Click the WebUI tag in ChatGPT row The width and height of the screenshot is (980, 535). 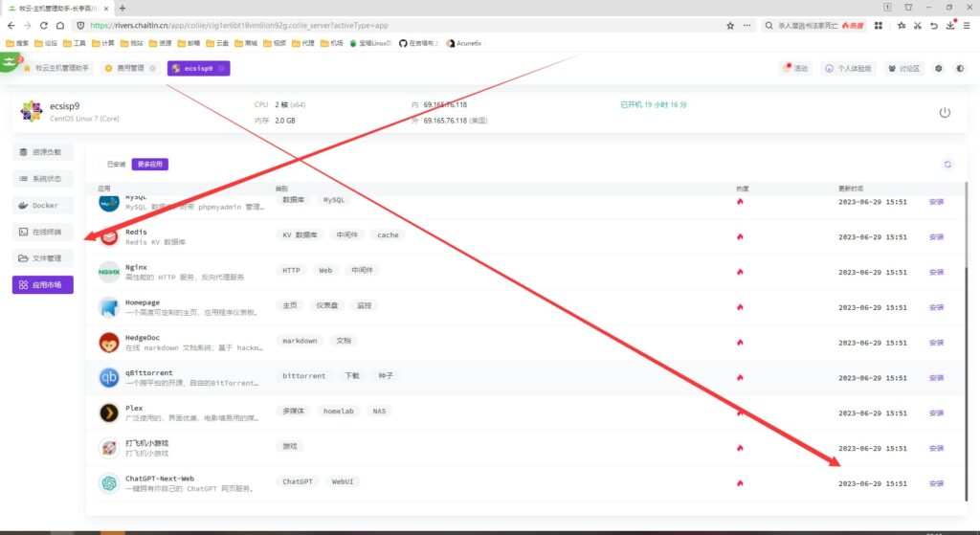[x=343, y=481]
